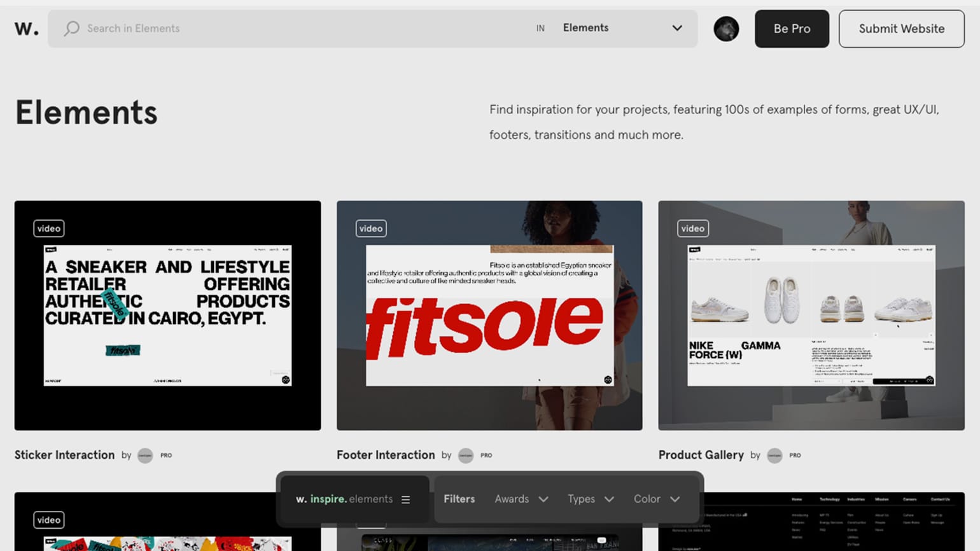Screen dimensions: 980x551
Task: Open the Awards filter dropdown
Action: tap(521, 499)
